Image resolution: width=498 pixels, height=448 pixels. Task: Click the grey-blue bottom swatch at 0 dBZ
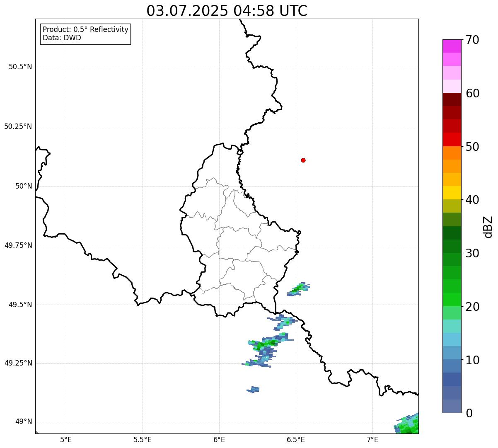pos(452,406)
